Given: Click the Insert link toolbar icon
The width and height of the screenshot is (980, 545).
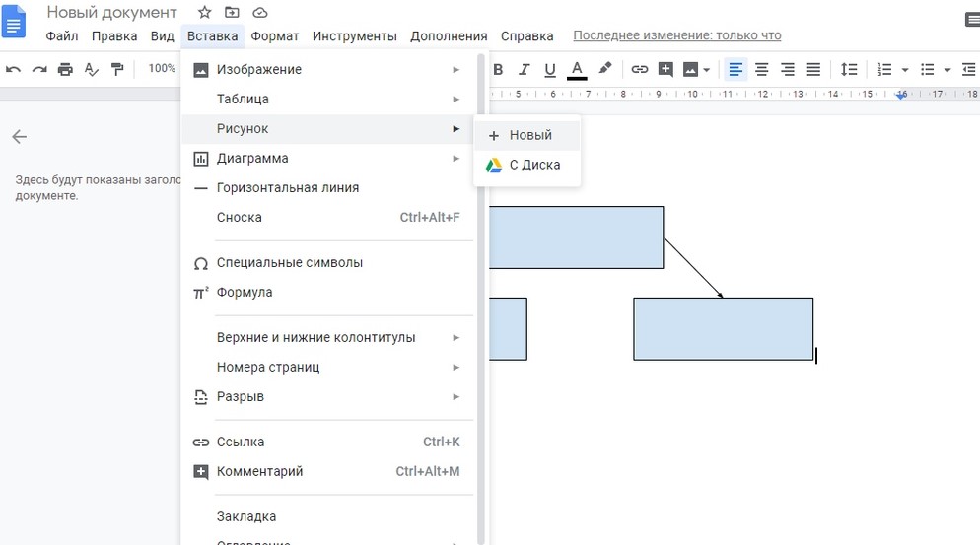Looking at the screenshot, I should tap(639, 69).
